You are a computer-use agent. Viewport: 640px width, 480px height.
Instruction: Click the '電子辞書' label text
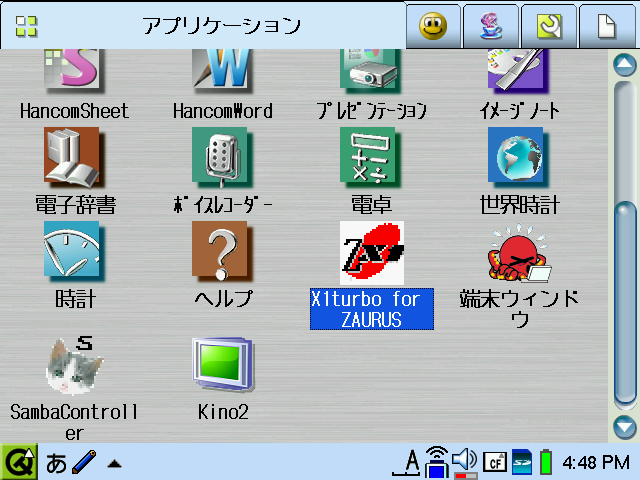75,204
